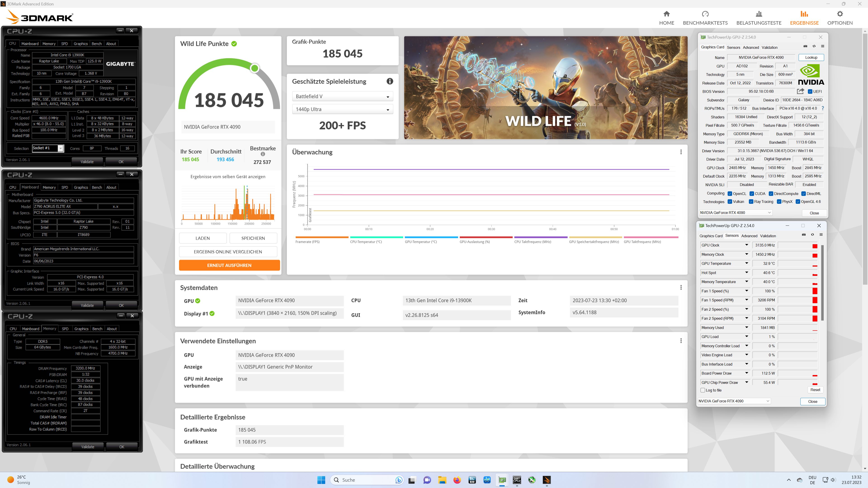Screen dimensions: 868x488
Task: Click the Suche taskbar search field
Action: 367,480
